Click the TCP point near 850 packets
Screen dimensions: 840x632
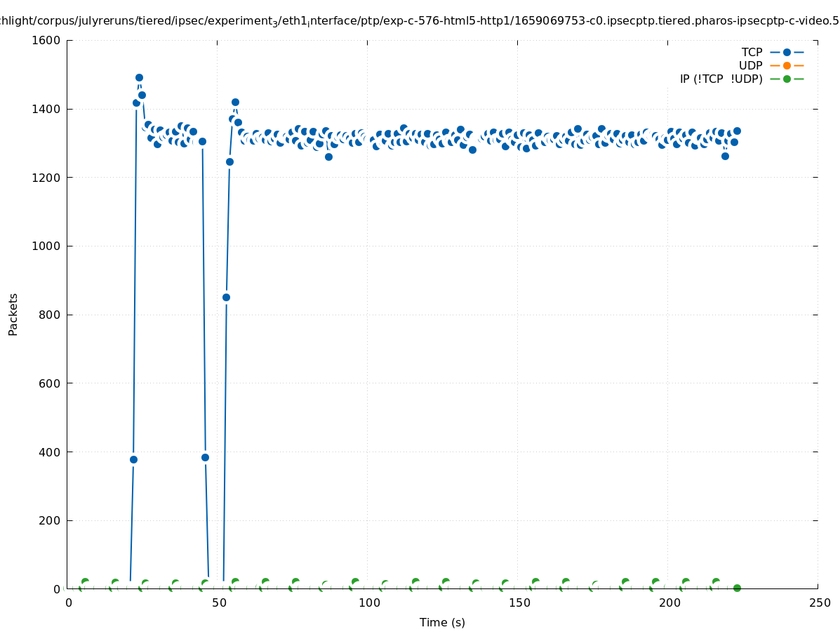tap(226, 297)
